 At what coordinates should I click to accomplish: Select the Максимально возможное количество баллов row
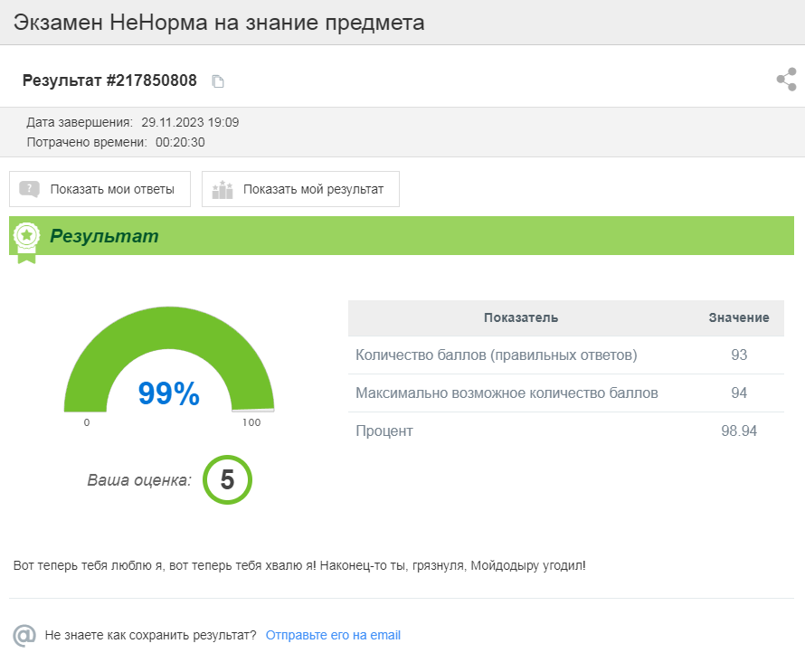(507, 393)
